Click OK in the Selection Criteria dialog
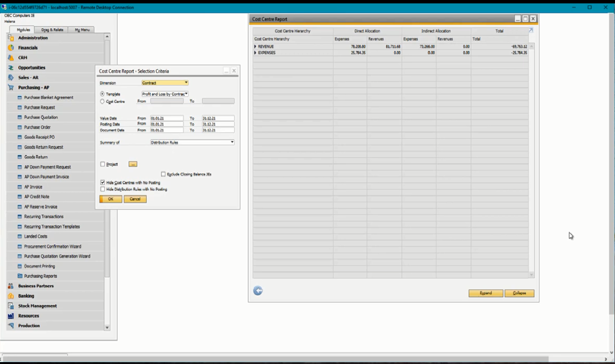 tap(110, 199)
